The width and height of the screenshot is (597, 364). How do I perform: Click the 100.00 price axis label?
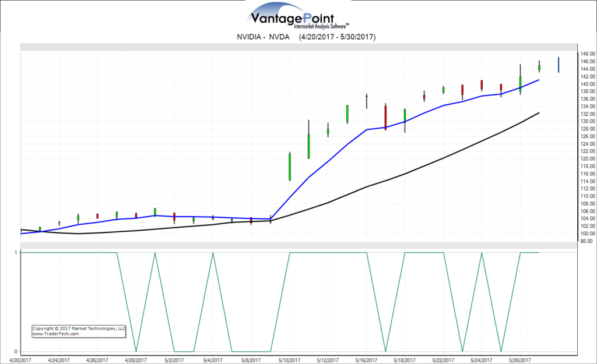588,234
